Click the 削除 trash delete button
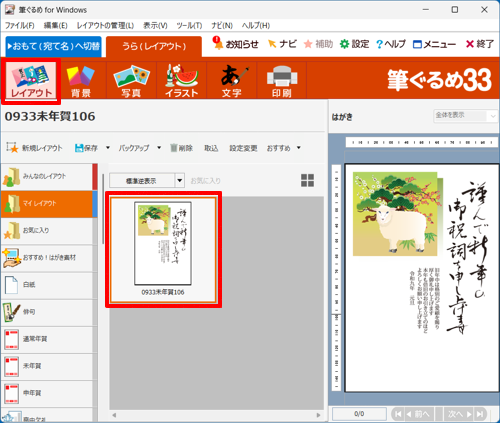The height and width of the screenshot is (423, 500). tap(181, 148)
